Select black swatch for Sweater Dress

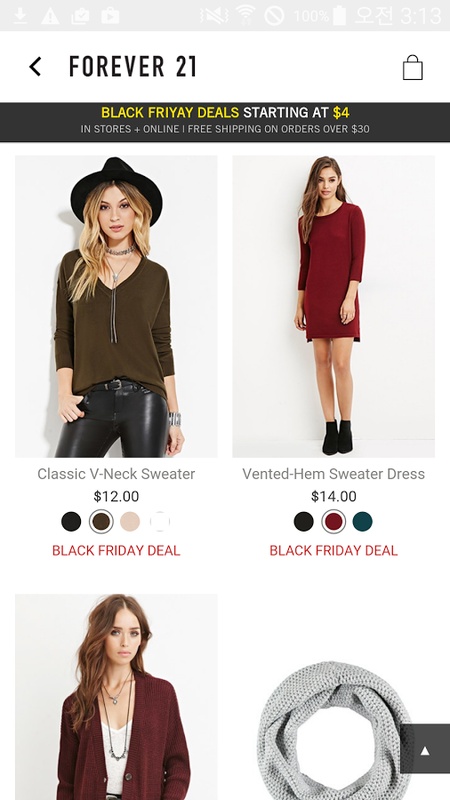304,521
